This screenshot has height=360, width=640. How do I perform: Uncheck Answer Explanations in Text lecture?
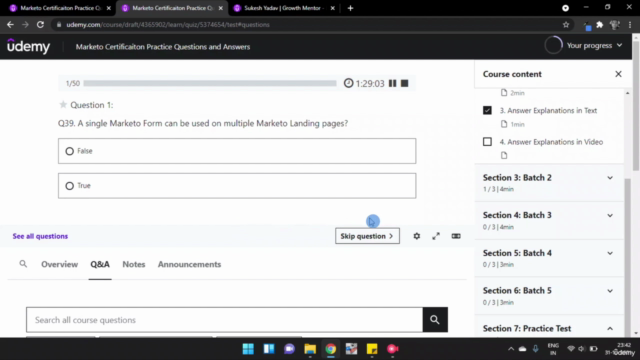(x=487, y=110)
